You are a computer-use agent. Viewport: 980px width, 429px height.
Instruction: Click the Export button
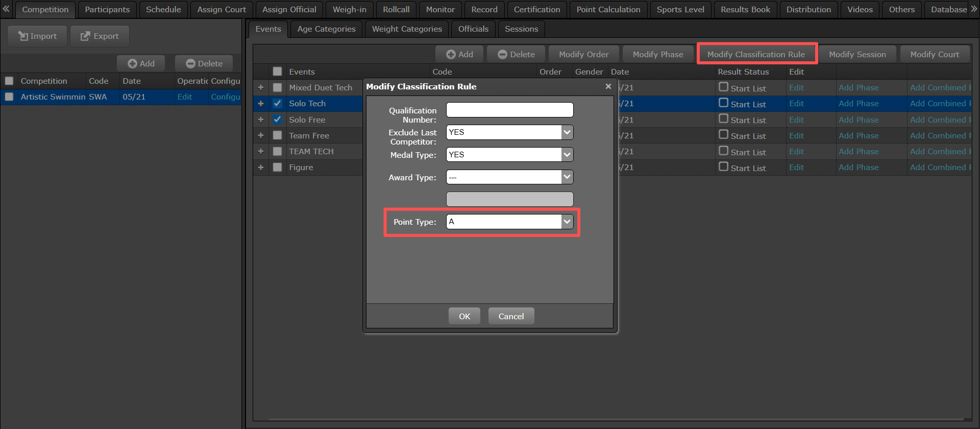click(100, 36)
